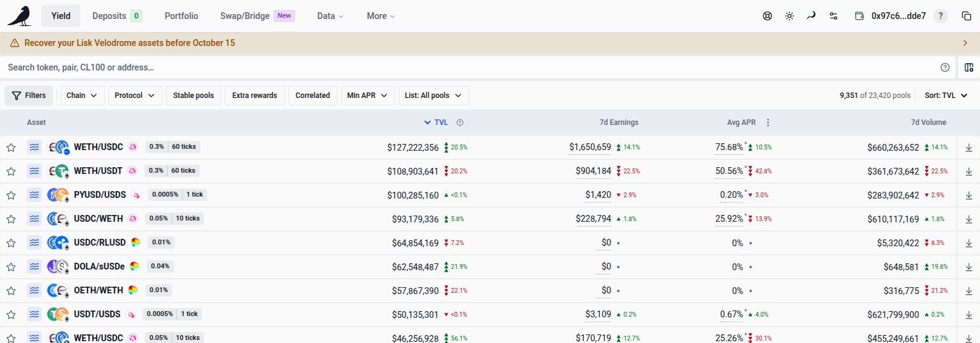This screenshot has width=980, height=343.
Task: Open the Portfolio tab
Action: pos(181,16)
